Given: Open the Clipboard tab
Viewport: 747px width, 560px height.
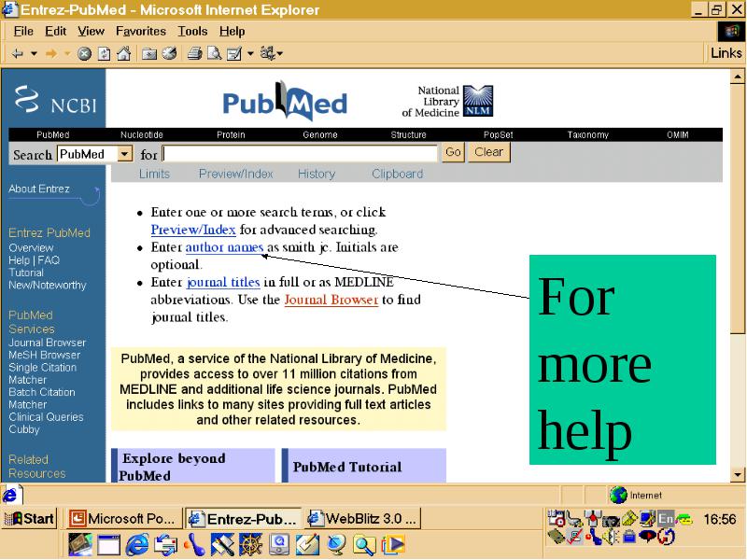Looking at the screenshot, I should (398, 174).
